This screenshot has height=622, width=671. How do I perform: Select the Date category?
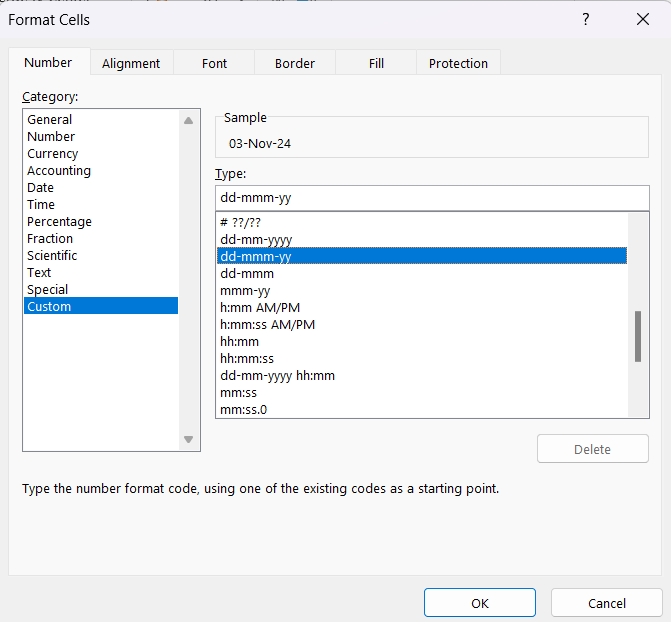coord(101,187)
